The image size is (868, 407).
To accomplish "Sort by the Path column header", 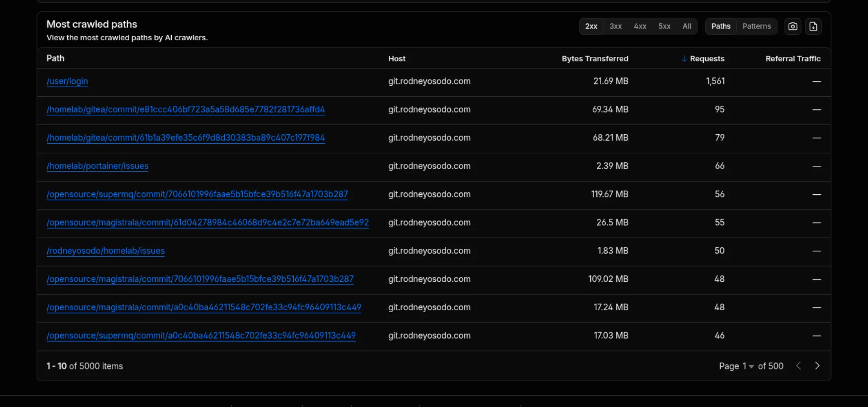I will click(56, 58).
